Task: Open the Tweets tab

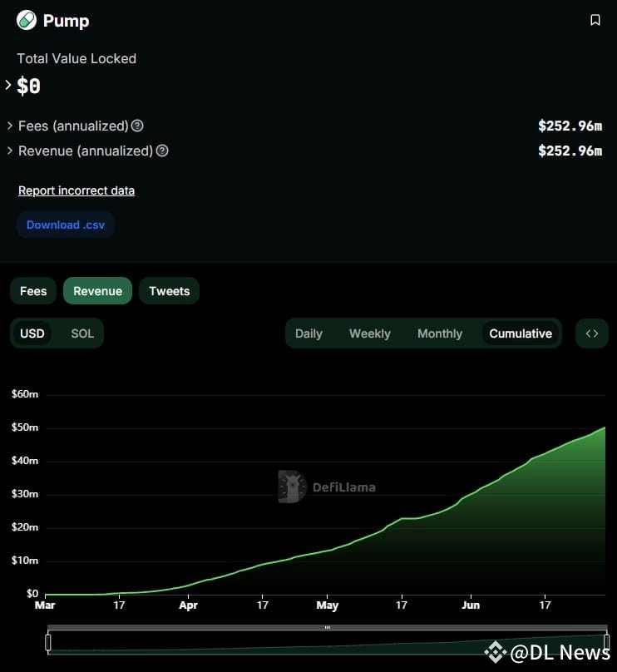Action: pos(170,291)
